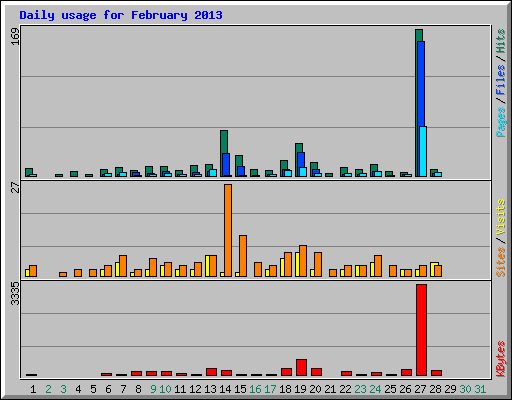
Task: Click the tallest orange sites bar on day 14
Action: [228, 230]
